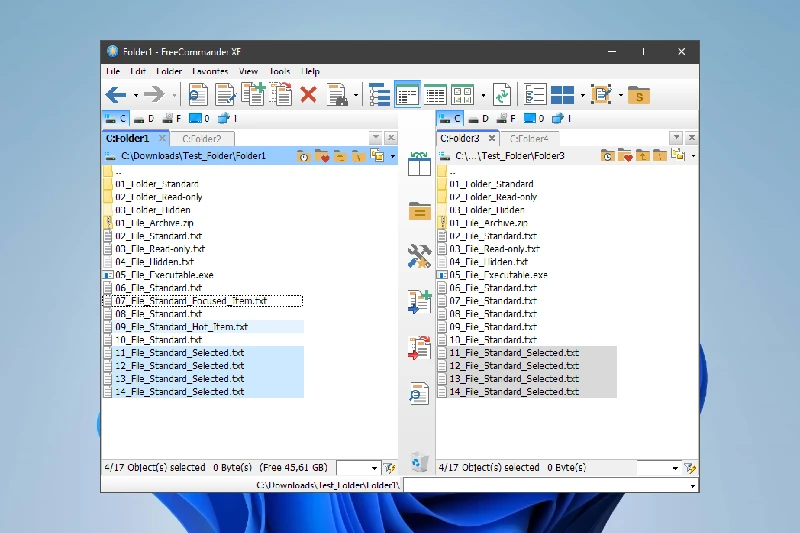The image size is (800, 533).
Task: Close the C:Folder3 tab
Action: [x=491, y=138]
